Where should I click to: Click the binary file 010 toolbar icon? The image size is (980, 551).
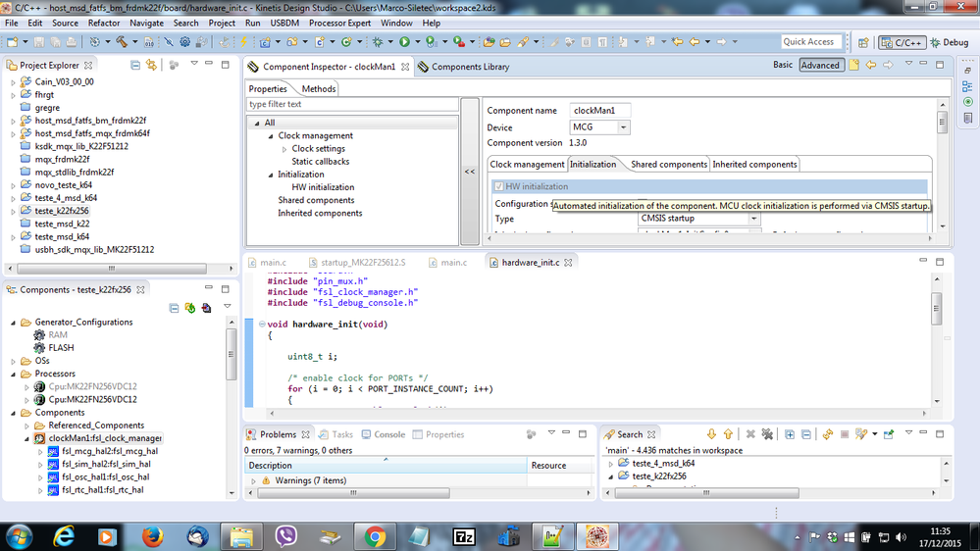149,42
